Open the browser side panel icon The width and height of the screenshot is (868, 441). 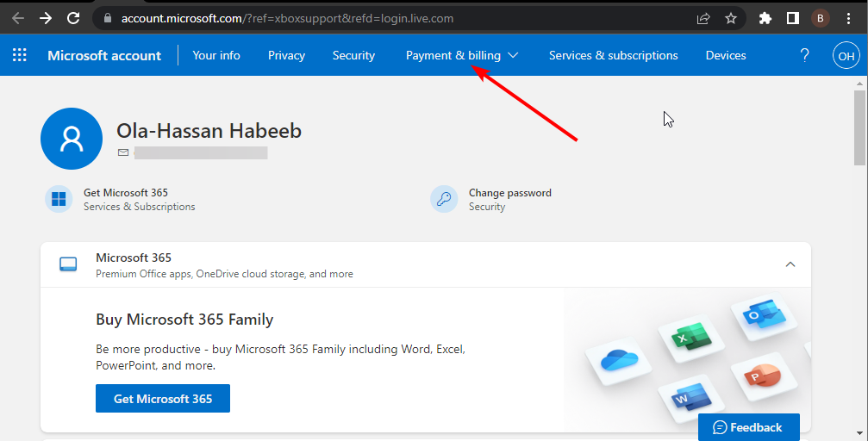click(793, 18)
